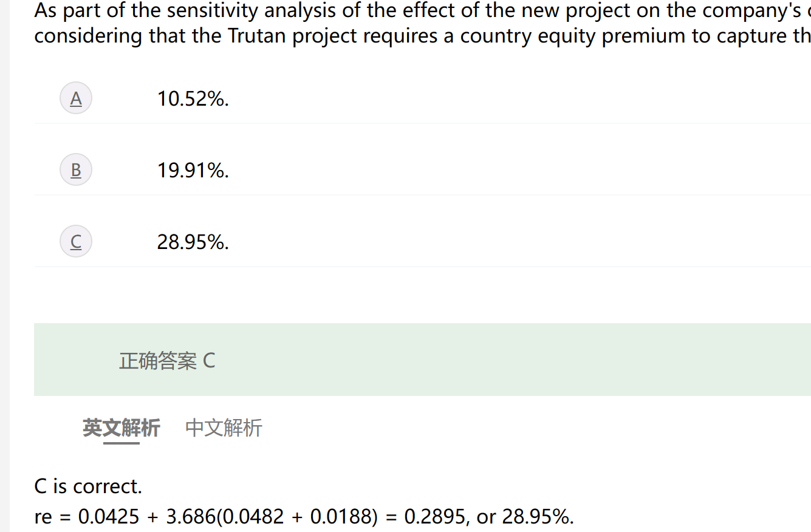Open the 中文解析 tab
Viewport: 811px width, 532px height.
pos(224,428)
